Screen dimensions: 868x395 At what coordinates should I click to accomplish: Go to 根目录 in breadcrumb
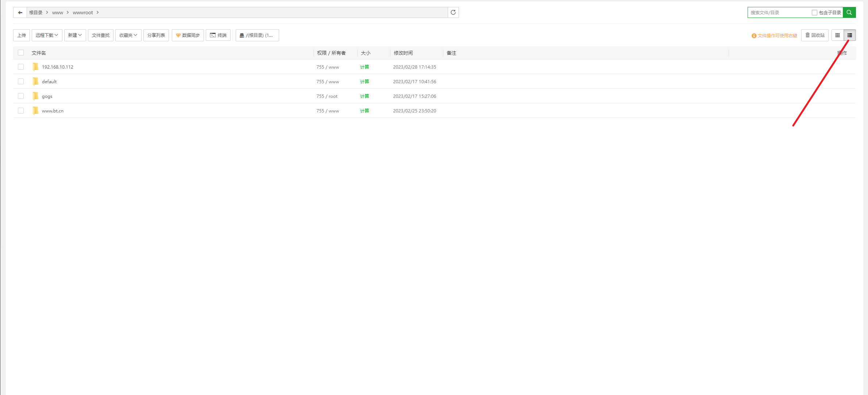[x=36, y=12]
